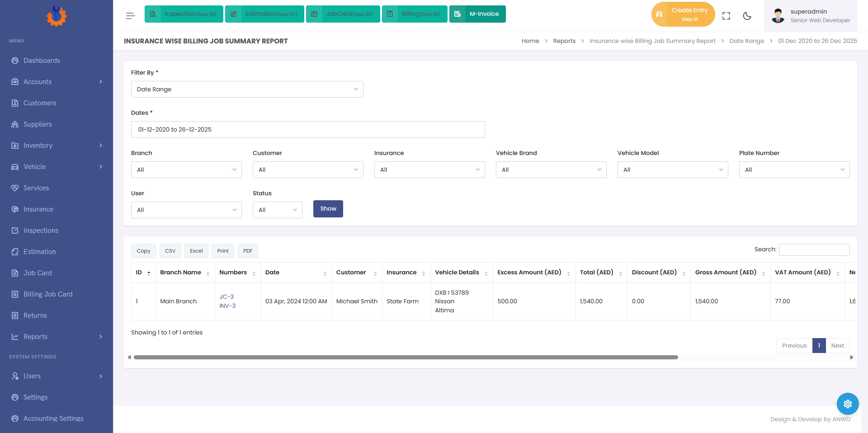
Task: Click the Print button
Action: point(223,251)
